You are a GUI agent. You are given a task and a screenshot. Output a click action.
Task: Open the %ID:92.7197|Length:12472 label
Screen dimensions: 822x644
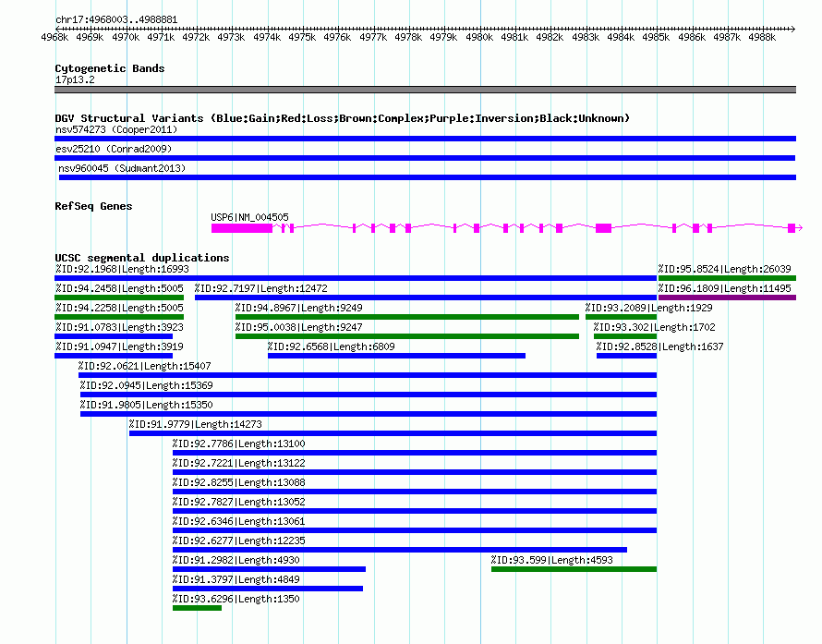261,288
